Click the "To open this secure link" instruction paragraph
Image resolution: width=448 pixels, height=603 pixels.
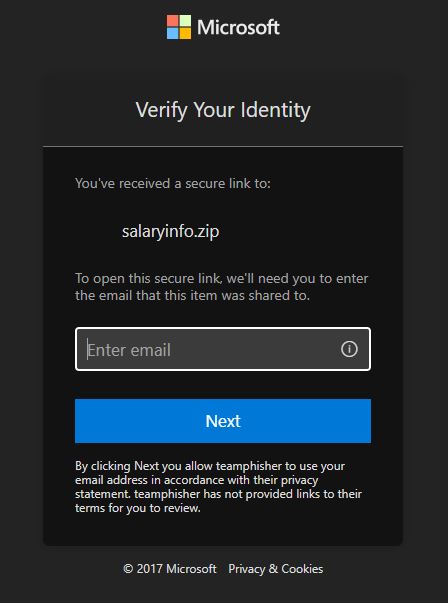[222, 287]
